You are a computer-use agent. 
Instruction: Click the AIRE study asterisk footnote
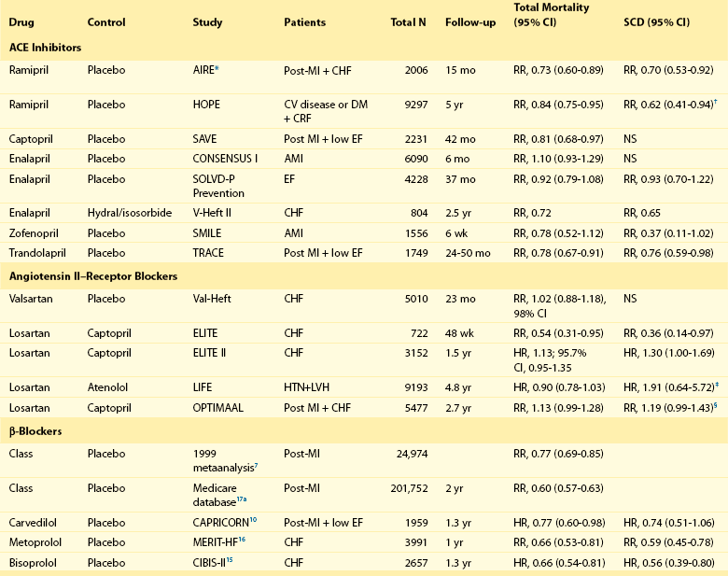[218, 69]
